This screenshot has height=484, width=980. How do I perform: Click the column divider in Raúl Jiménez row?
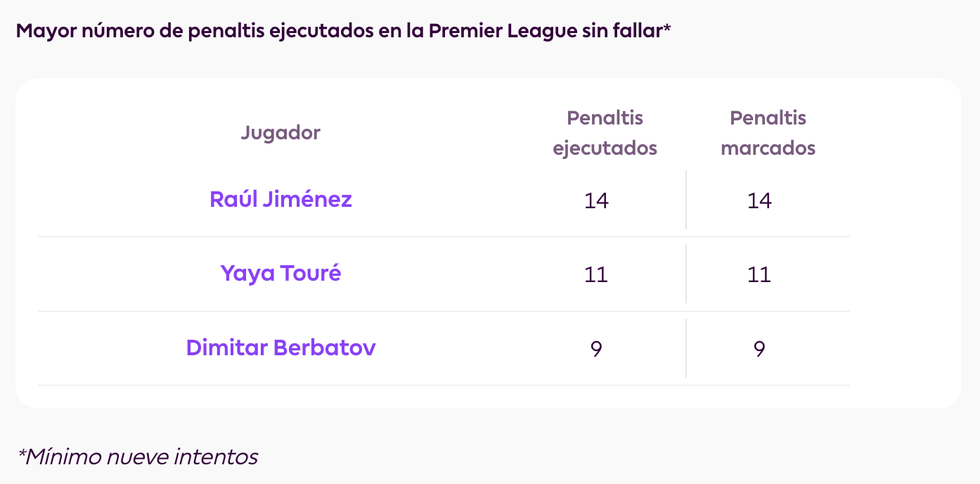click(686, 200)
